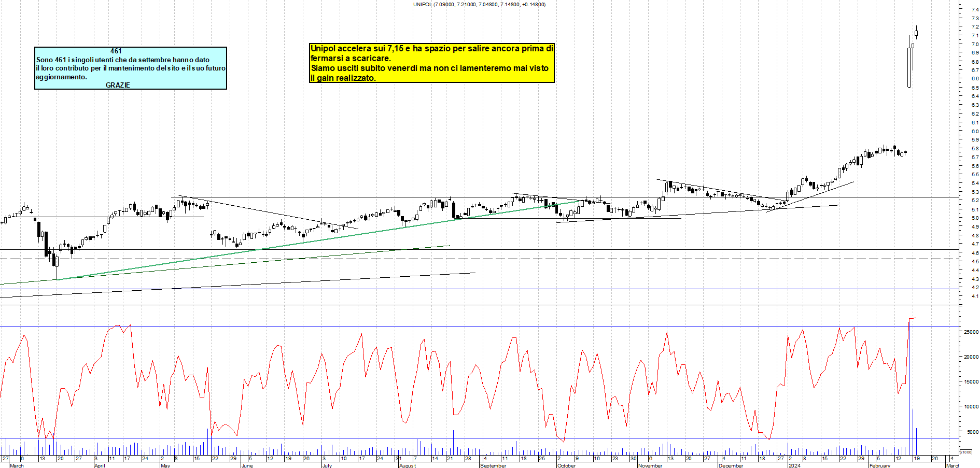Click the UNIPOL chart title with price values

[479, 4]
